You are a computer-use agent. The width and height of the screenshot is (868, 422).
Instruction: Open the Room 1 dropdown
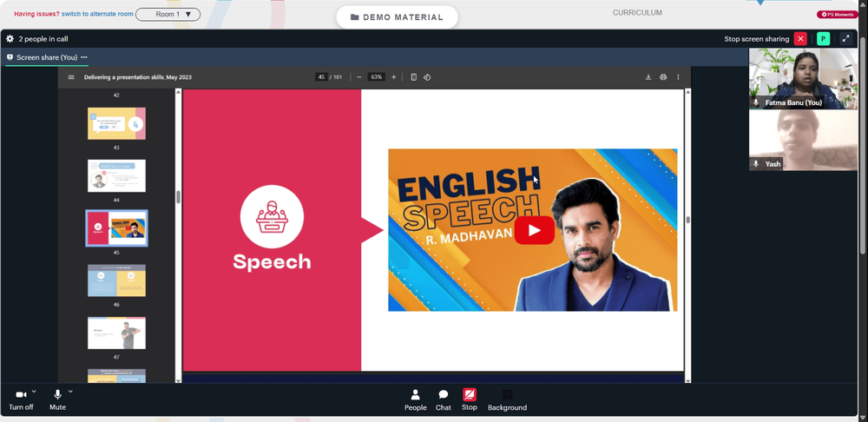click(x=168, y=15)
